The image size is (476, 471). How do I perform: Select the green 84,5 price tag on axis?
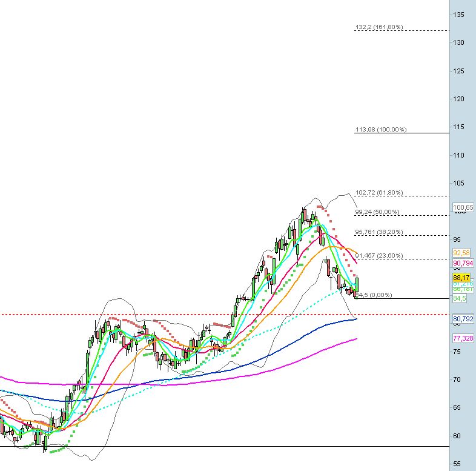(459, 298)
